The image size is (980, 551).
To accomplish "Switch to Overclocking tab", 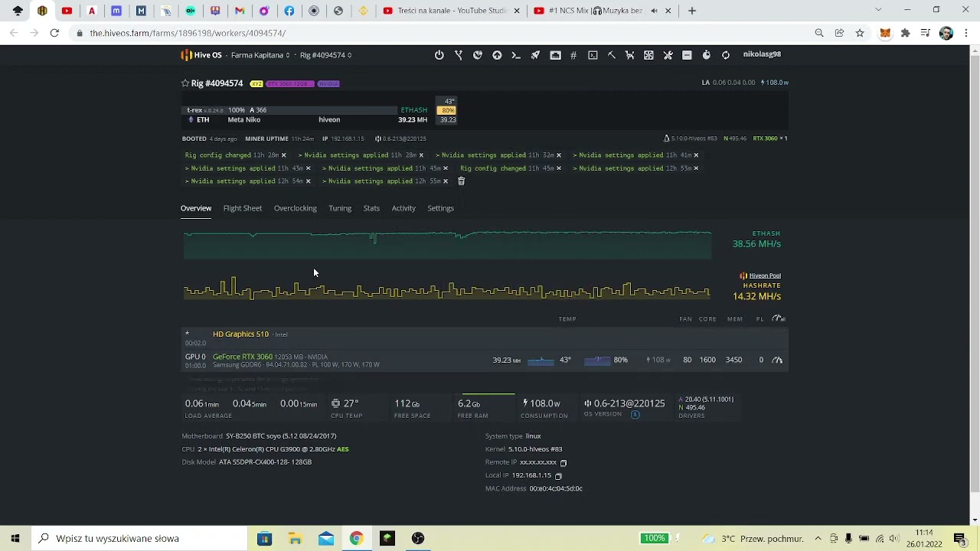I will click(x=296, y=208).
